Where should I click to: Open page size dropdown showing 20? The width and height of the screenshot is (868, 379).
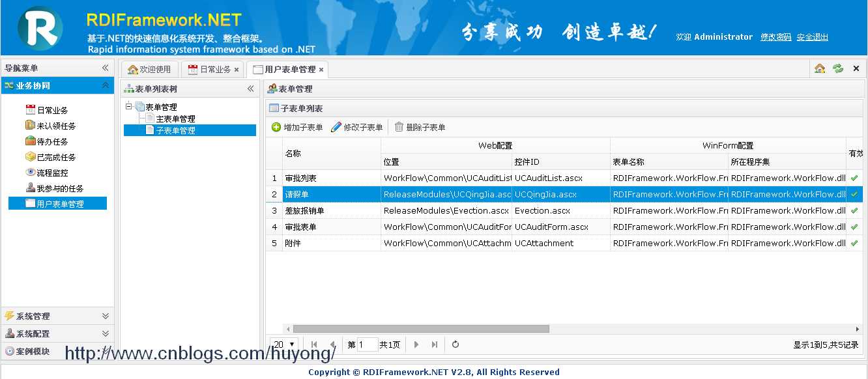point(284,344)
